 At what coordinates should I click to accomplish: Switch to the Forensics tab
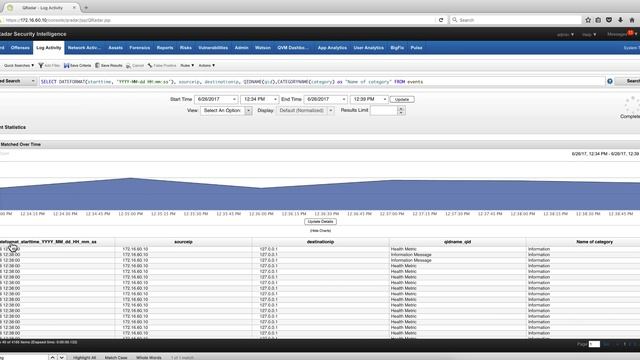[140, 48]
